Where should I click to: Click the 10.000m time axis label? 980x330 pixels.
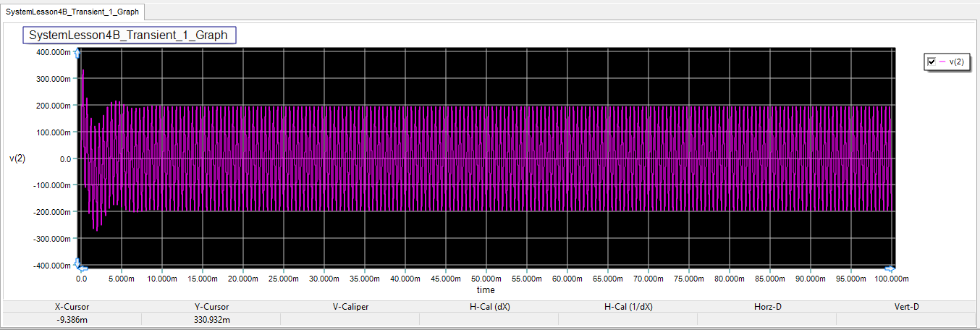[x=161, y=279]
